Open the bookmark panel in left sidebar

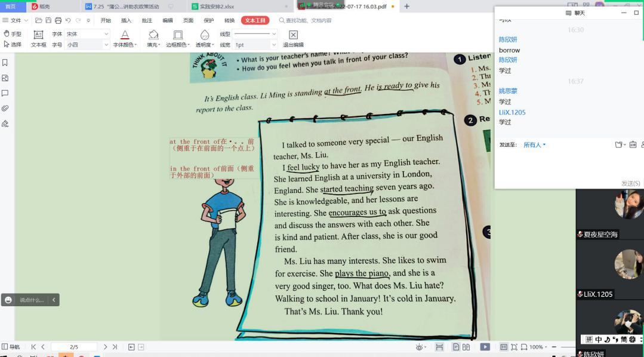pyautogui.click(x=5, y=63)
